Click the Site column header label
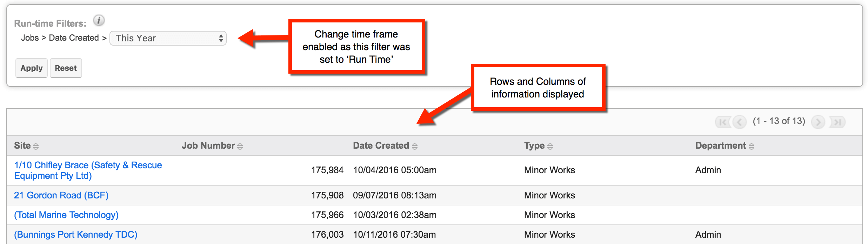The width and height of the screenshot is (868, 244). pyautogui.click(x=22, y=145)
